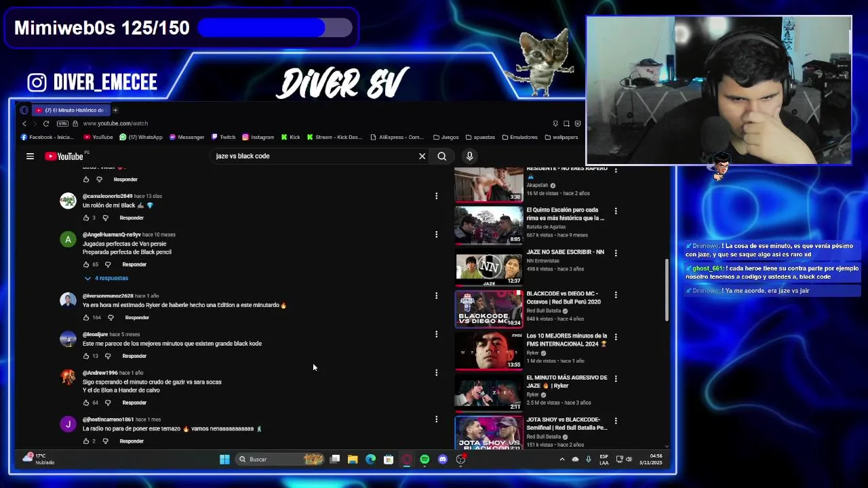Open the YouTube hamburger guide menu
This screenshot has width=868, height=488.
pyautogui.click(x=30, y=156)
